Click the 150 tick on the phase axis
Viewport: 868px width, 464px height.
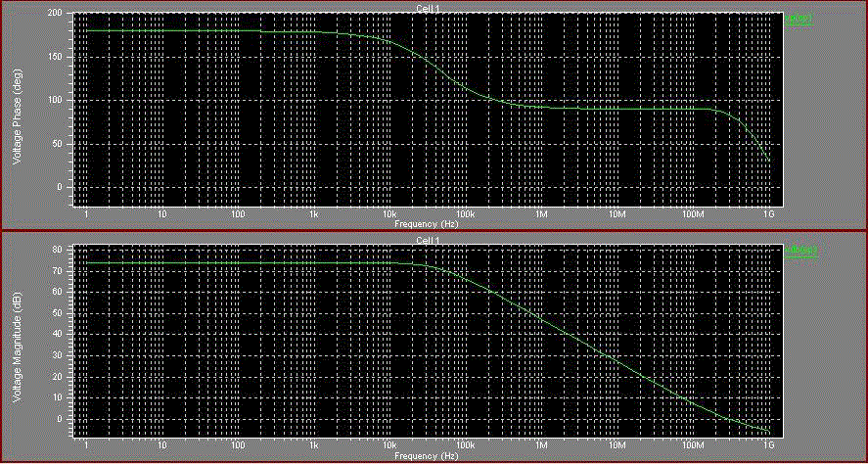pos(55,58)
